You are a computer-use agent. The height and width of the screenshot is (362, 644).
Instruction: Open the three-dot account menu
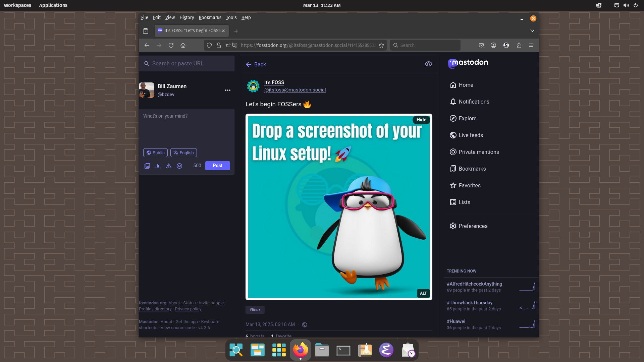[x=228, y=90]
